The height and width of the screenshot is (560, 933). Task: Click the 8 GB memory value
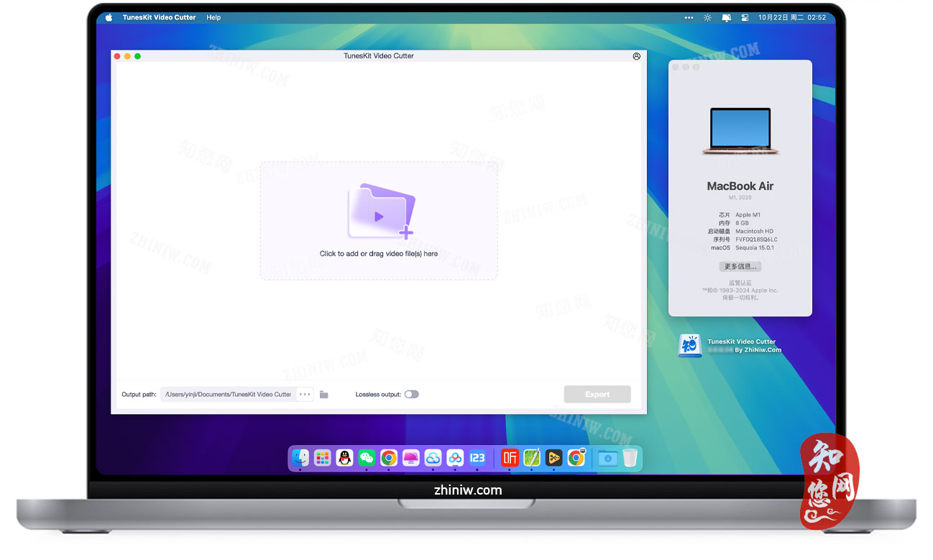tap(742, 223)
